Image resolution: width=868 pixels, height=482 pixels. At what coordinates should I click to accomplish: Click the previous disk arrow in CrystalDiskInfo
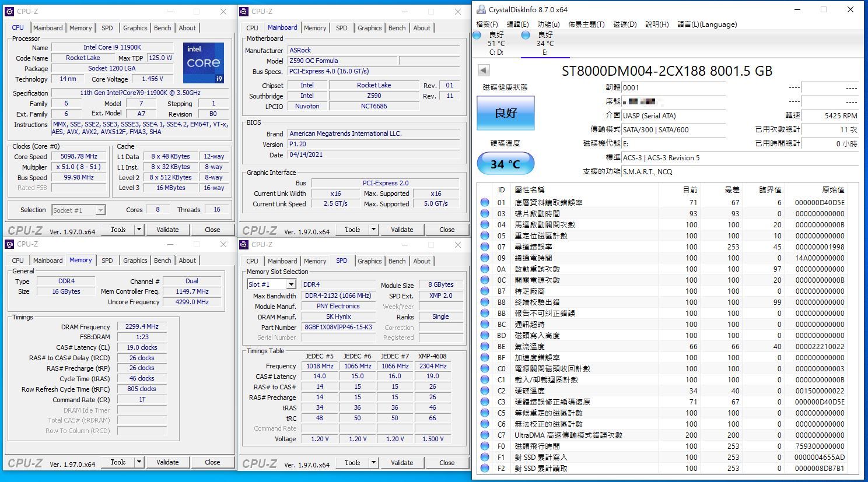tap(484, 71)
